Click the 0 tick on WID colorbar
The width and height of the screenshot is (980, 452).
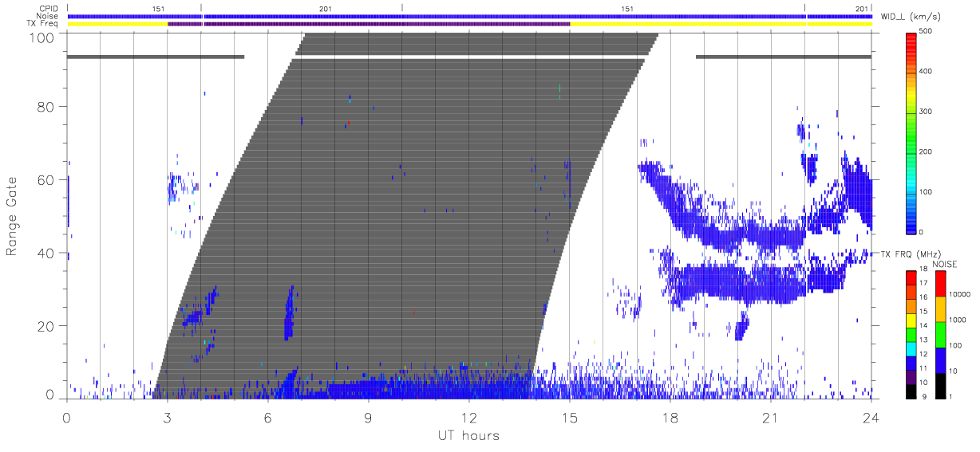(x=923, y=232)
